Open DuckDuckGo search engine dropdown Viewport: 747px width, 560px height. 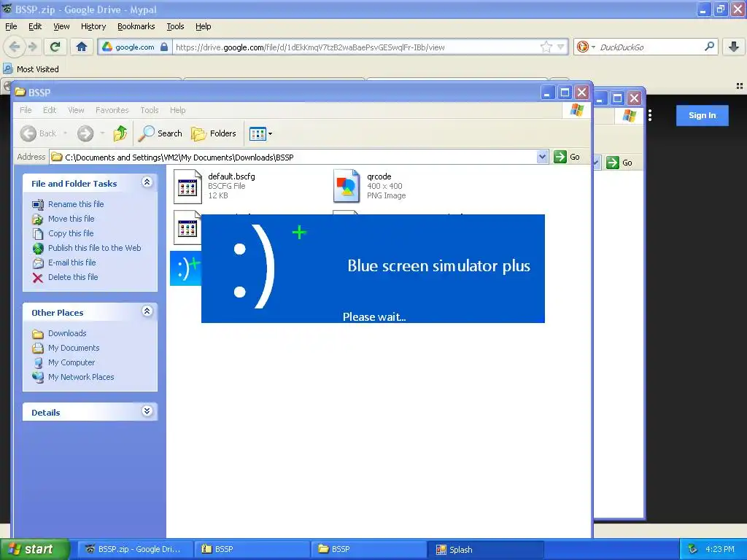pos(593,47)
